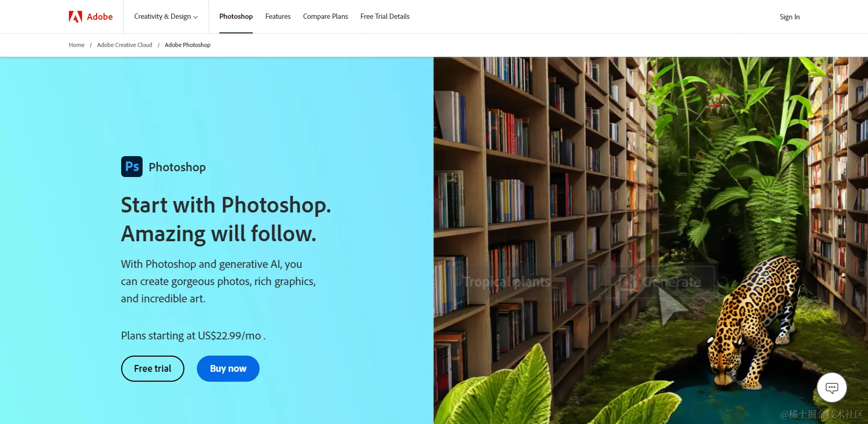This screenshot has height=424, width=868.
Task: Click the Sign In link
Action: [x=790, y=17]
